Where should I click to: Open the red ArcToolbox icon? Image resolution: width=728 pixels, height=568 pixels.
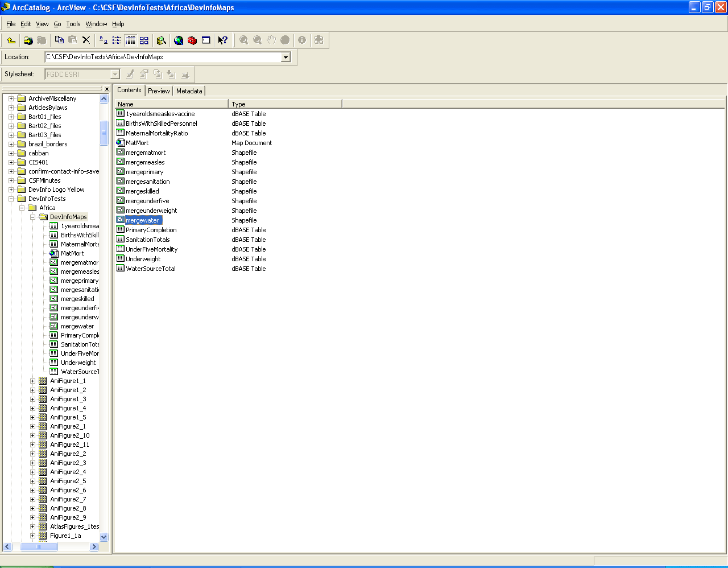coord(192,40)
